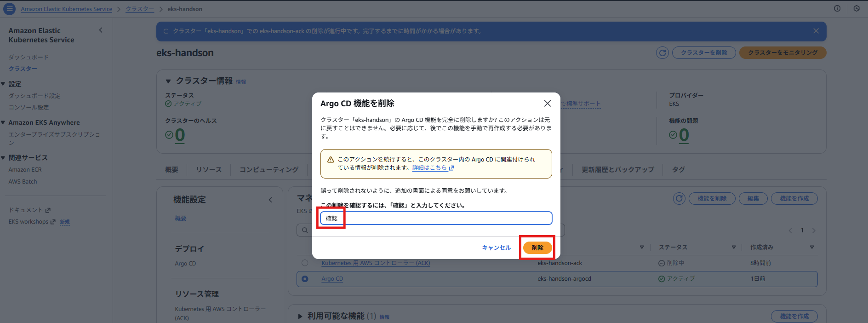Dismiss the blue deletion-in-progress banner
This screenshot has height=323, width=868.
pyautogui.click(x=816, y=31)
